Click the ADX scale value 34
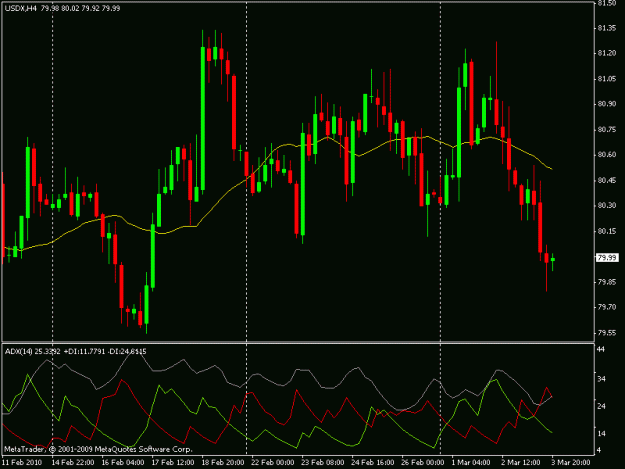Screen dimensions: 625x469 601,379
